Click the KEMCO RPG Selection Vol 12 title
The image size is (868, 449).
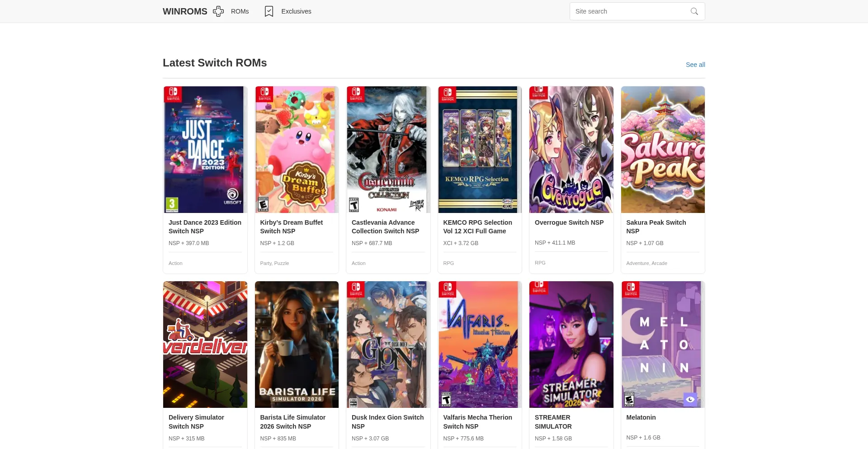tap(477, 227)
